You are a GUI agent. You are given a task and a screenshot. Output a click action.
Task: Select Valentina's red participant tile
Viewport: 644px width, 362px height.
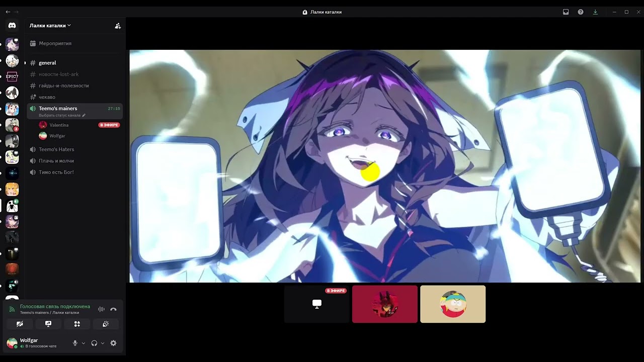tap(385, 304)
